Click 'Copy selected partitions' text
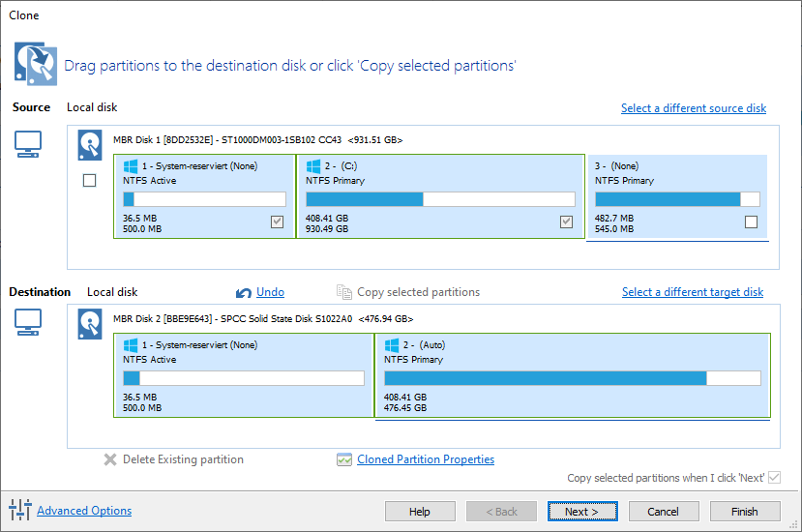The image size is (802, 532). tap(418, 292)
